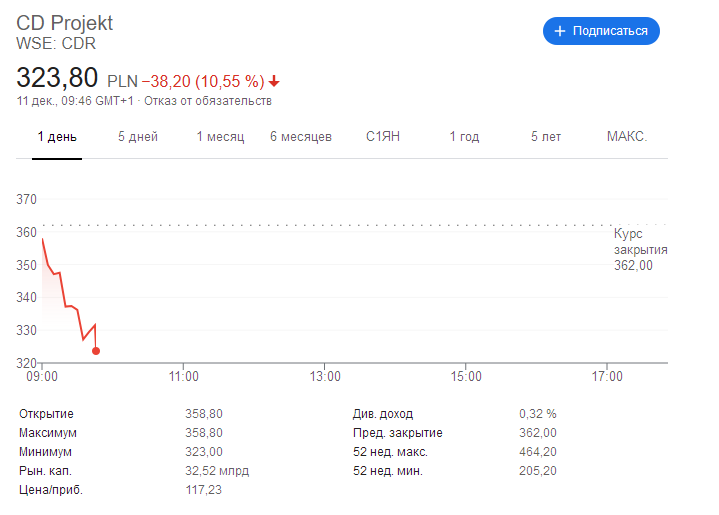The height and width of the screenshot is (515, 719).
Task: Click the 17:00 time axis label
Action: [607, 377]
